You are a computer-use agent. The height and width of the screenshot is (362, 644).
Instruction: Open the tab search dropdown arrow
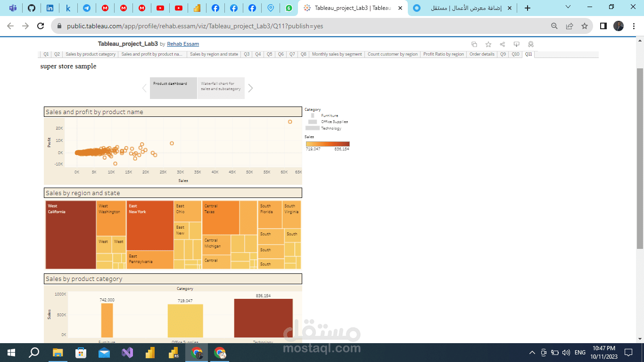tap(568, 7)
